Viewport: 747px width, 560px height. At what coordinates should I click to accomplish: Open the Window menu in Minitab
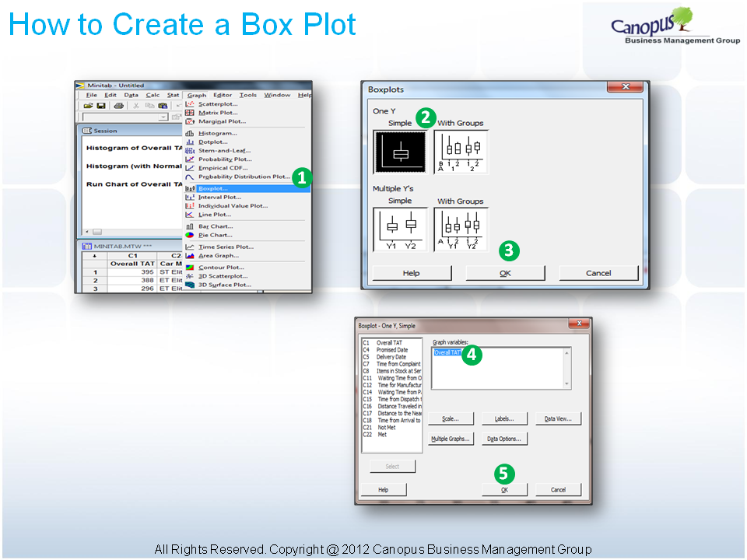[277, 95]
